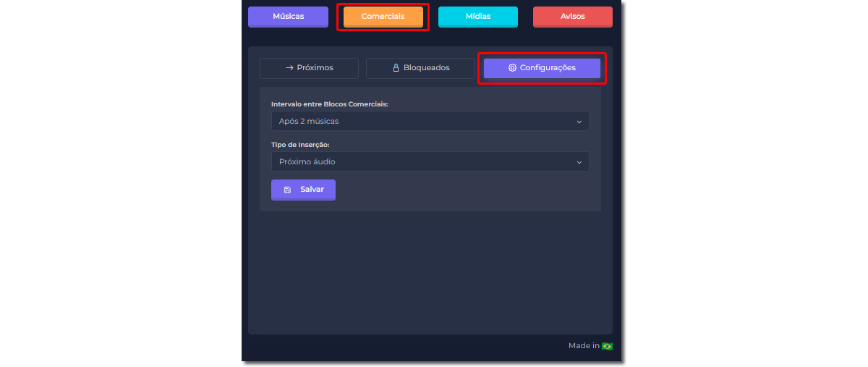This screenshot has height=367, width=868.
Task: Click the padlock icon beside Bloqueados
Action: 396,68
